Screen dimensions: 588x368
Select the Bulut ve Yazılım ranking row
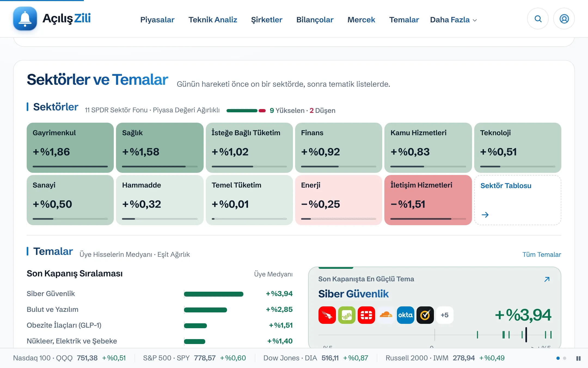pyautogui.click(x=160, y=310)
